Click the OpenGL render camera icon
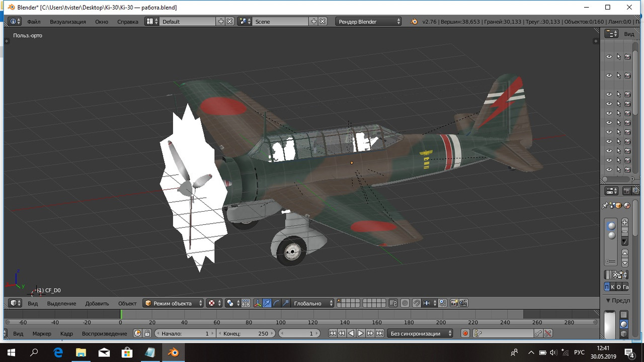This screenshot has width=644, height=362. [x=454, y=303]
